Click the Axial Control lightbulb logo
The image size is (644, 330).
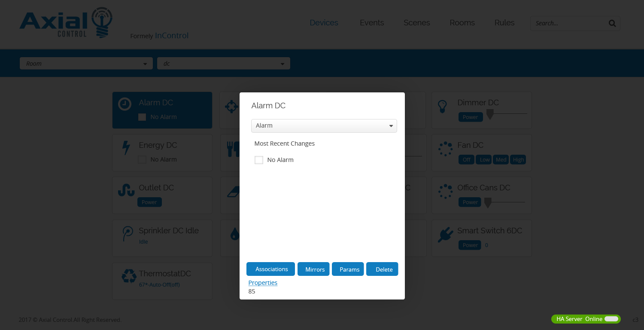(x=66, y=23)
